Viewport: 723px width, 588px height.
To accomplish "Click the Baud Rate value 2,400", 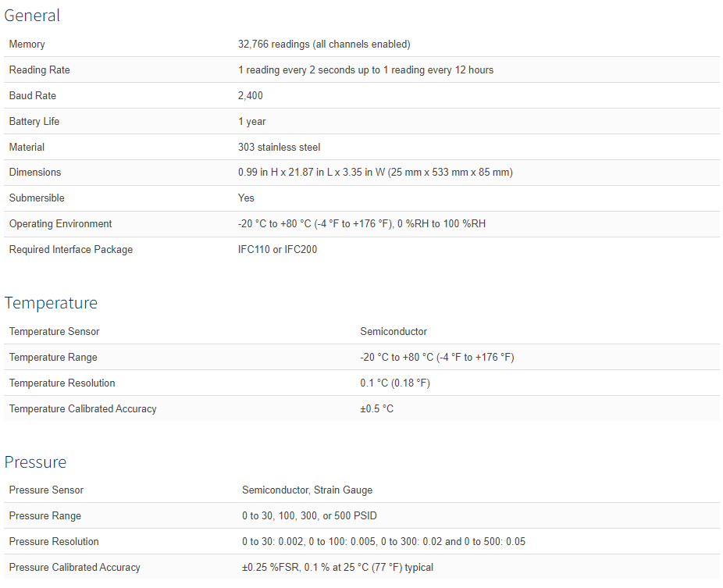I will pyautogui.click(x=250, y=96).
